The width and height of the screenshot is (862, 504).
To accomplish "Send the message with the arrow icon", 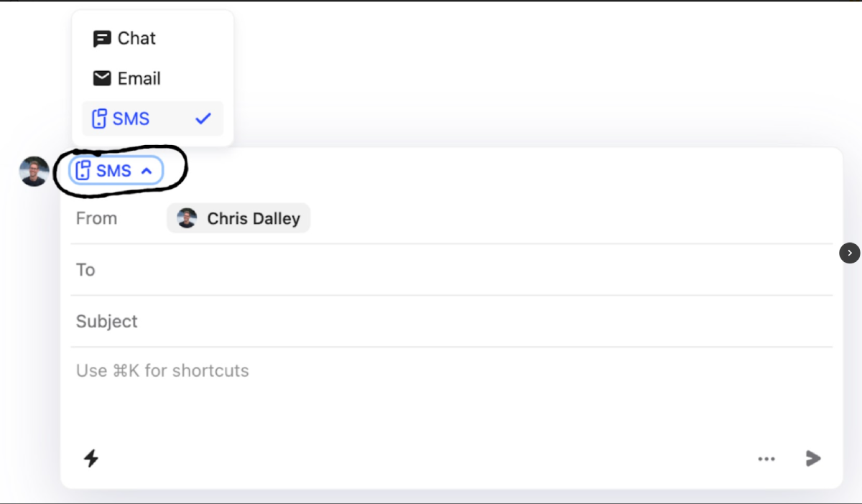I will point(813,458).
